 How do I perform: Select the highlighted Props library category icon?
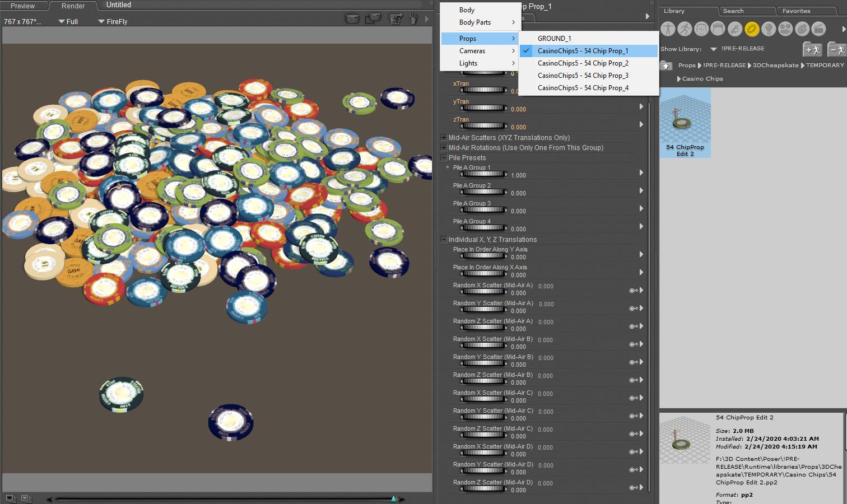(752, 29)
